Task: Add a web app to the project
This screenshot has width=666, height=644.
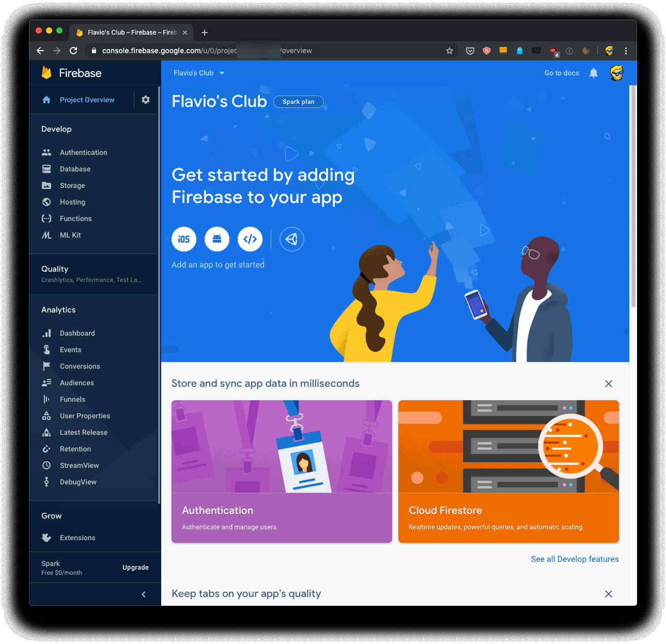Action: pyautogui.click(x=250, y=239)
